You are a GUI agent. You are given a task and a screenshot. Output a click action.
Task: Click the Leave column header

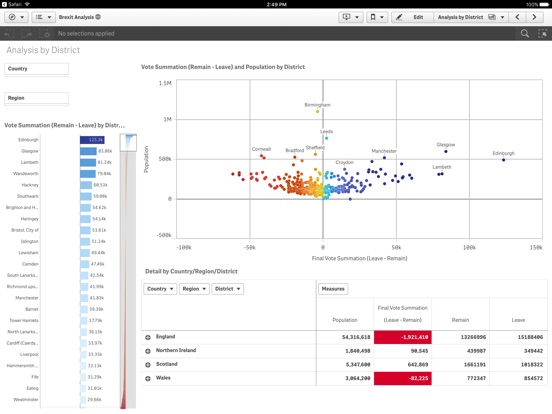pos(518,320)
